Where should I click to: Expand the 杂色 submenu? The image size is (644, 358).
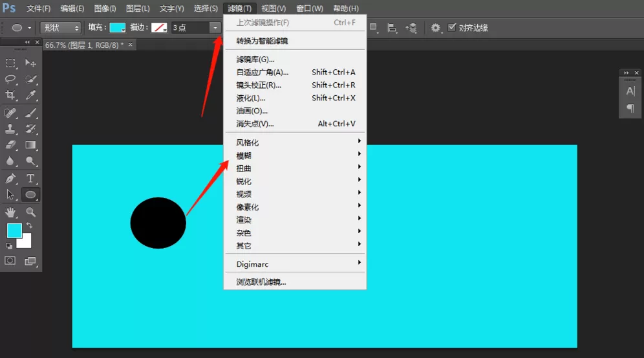click(x=295, y=233)
